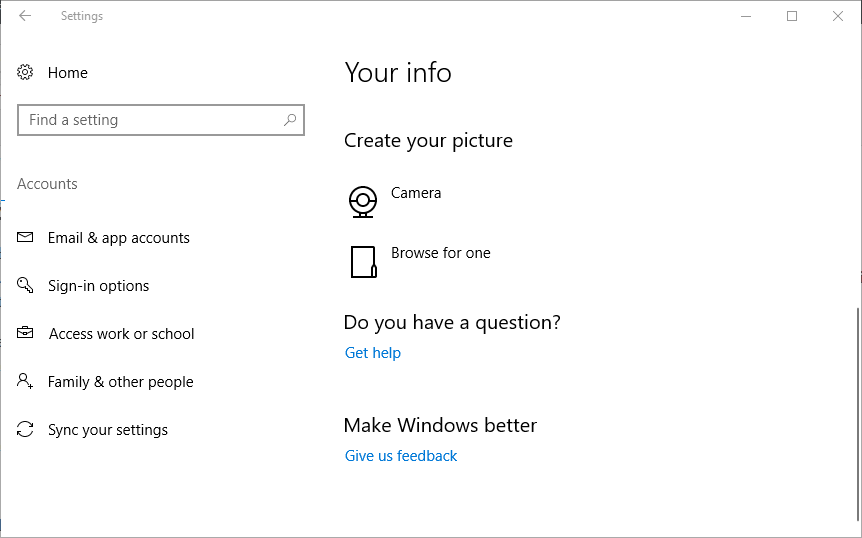Click the person icon for Family settings
This screenshot has height=538, width=862.
click(26, 382)
